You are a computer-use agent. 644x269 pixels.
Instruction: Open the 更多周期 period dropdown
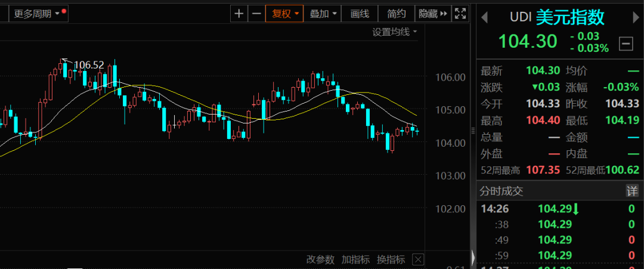point(37,13)
